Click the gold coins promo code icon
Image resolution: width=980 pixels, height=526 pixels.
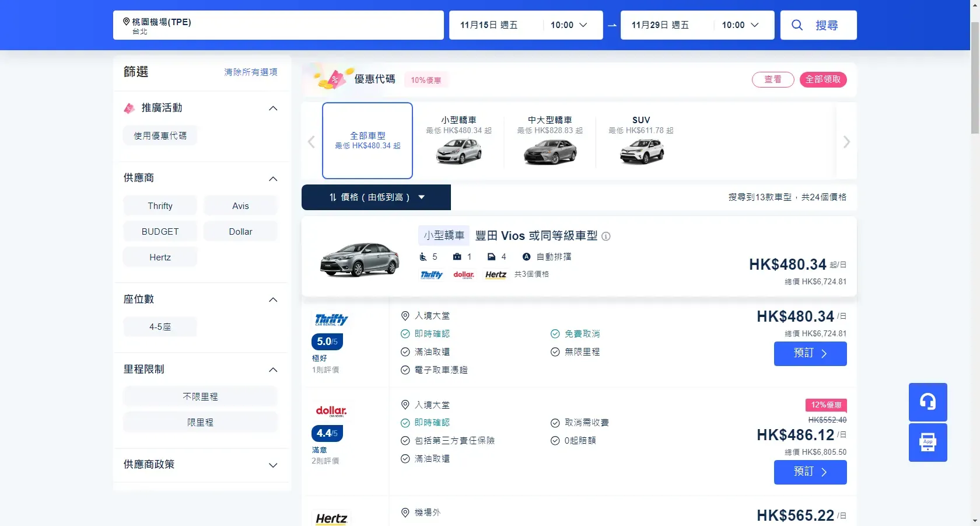click(328, 78)
